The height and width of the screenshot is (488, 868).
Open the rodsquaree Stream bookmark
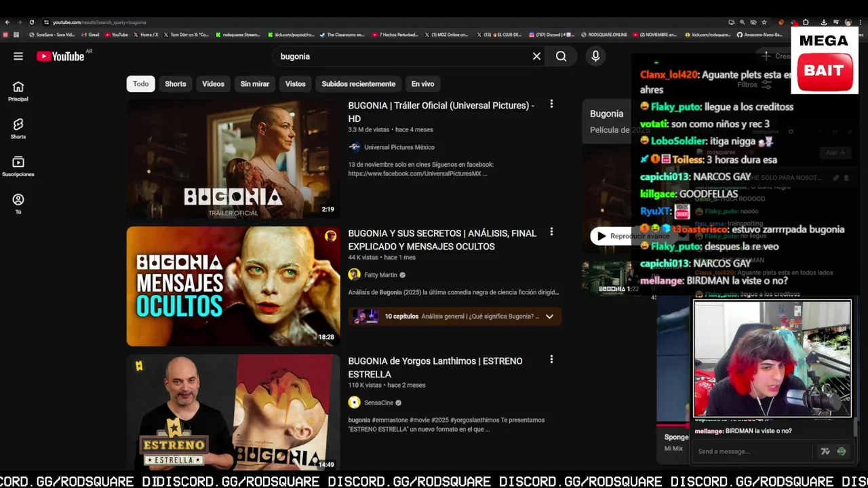click(238, 35)
